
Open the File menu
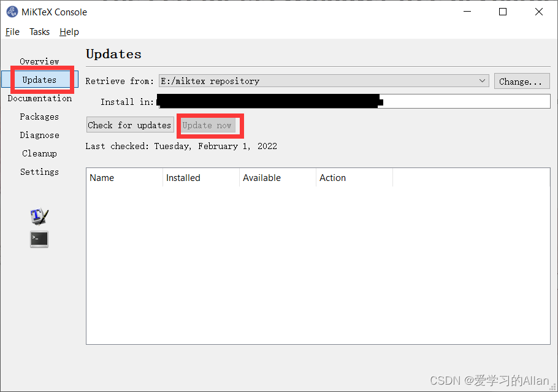[x=12, y=31]
